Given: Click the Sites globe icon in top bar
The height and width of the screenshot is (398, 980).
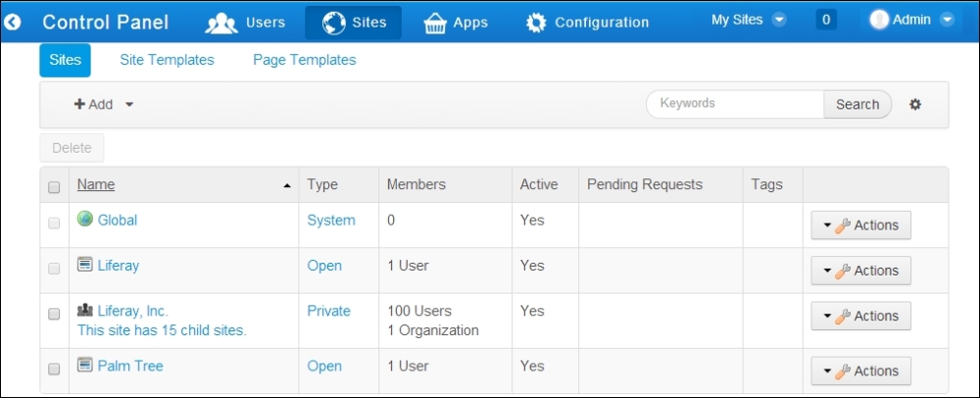Looking at the screenshot, I should pyautogui.click(x=334, y=24).
